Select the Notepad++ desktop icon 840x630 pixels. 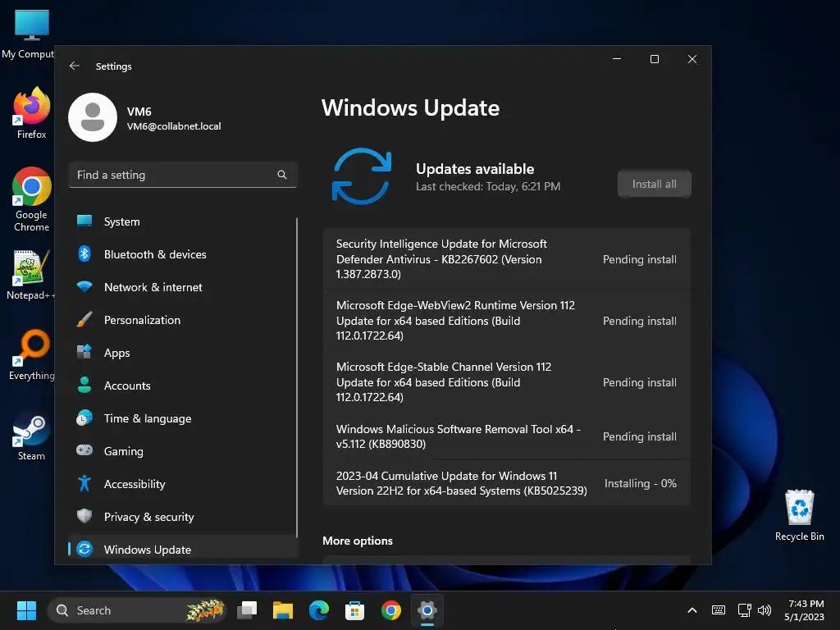pyautogui.click(x=31, y=275)
